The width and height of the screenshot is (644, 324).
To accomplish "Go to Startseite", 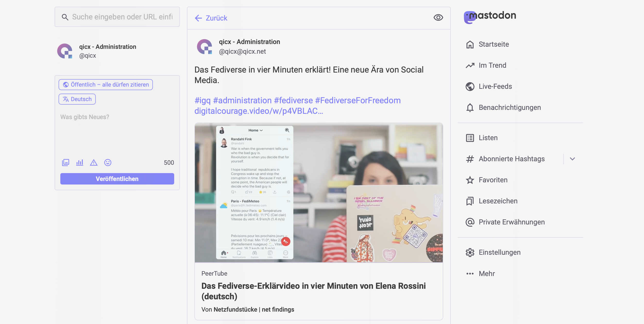I will [x=493, y=44].
